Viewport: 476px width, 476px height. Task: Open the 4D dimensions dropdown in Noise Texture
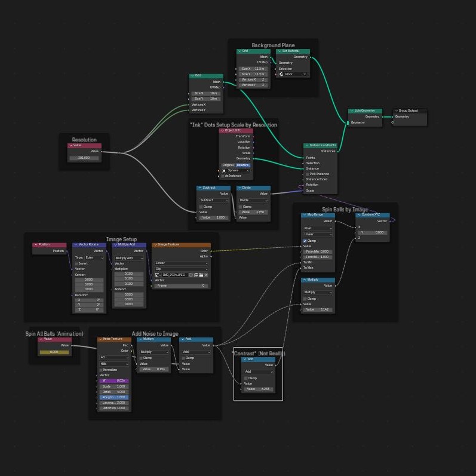point(113,357)
